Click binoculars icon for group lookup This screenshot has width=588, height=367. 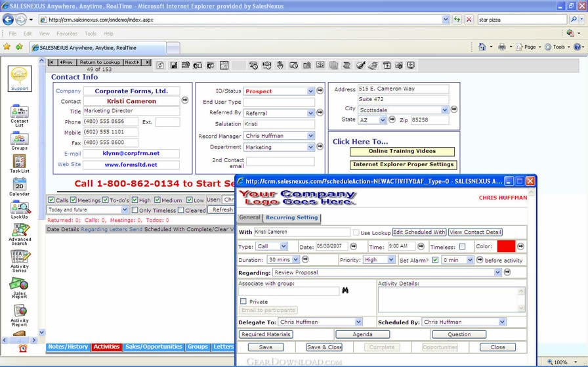point(345,290)
